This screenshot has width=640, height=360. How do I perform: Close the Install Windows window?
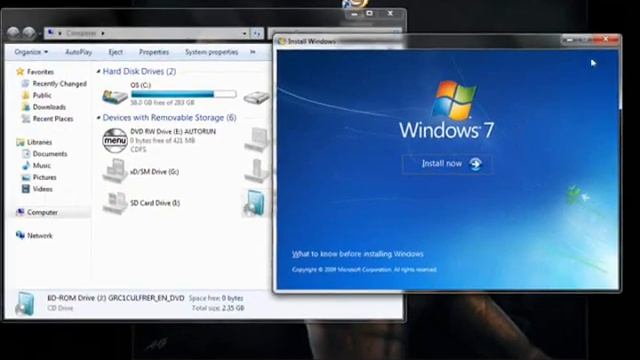[606, 39]
